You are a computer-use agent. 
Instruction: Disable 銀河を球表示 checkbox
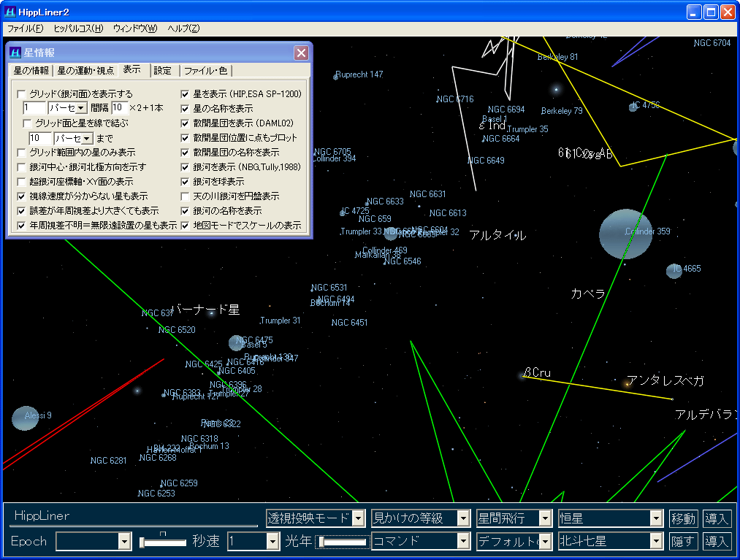pos(186,182)
